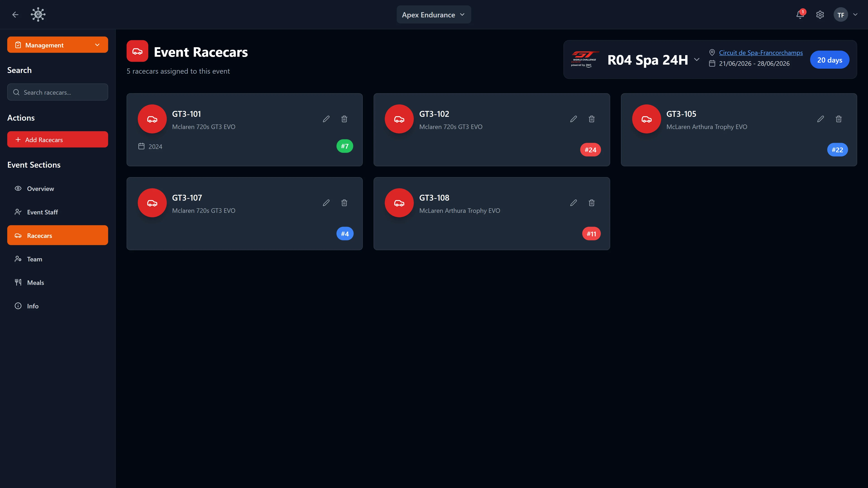Edit racecar GT3-108

point(573,203)
